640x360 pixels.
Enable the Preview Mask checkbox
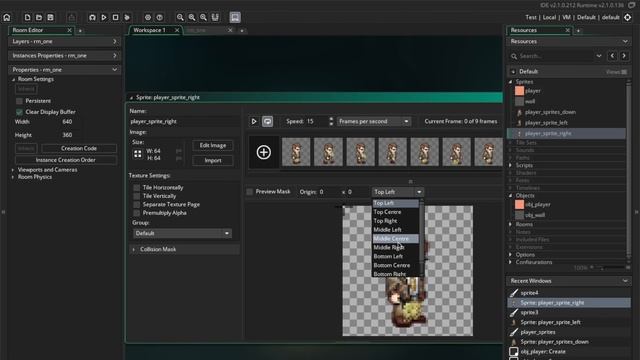tap(249, 192)
